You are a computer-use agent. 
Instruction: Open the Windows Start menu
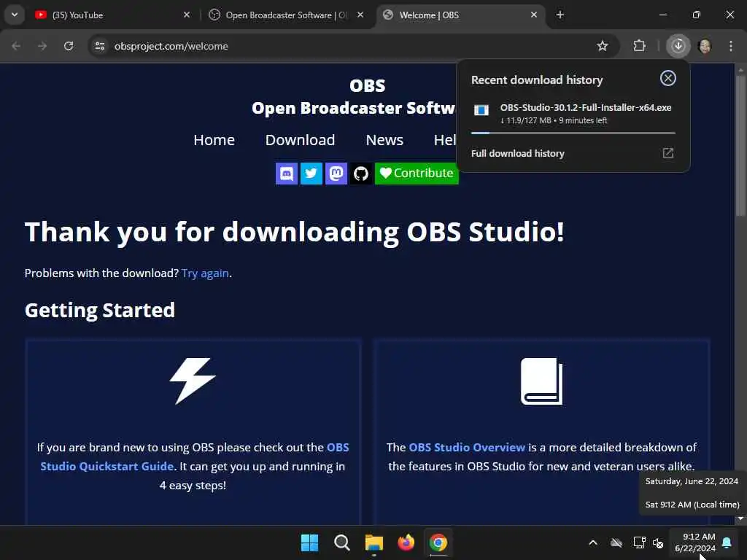[309, 542]
